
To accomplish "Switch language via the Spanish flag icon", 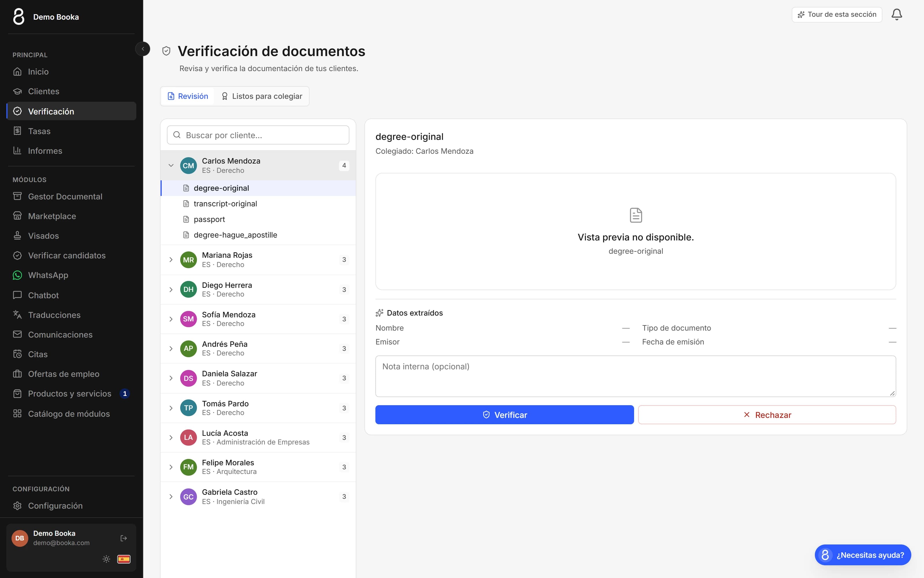I will click(x=124, y=559).
